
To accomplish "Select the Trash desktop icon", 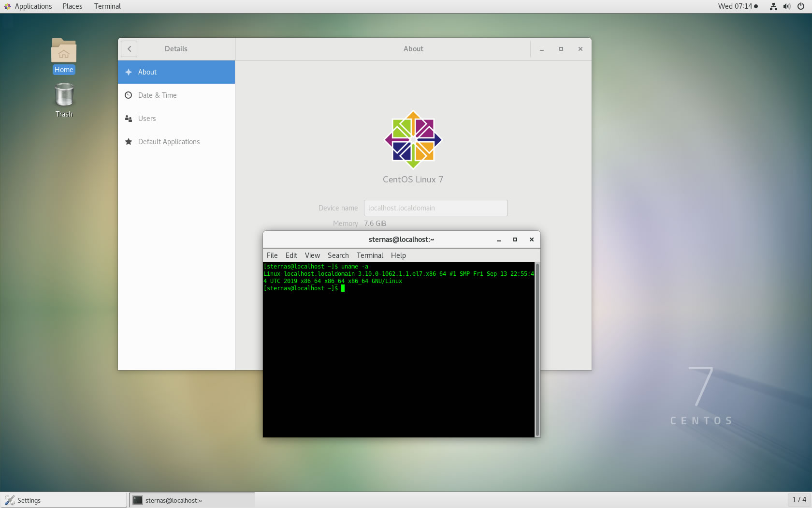I will pyautogui.click(x=64, y=100).
